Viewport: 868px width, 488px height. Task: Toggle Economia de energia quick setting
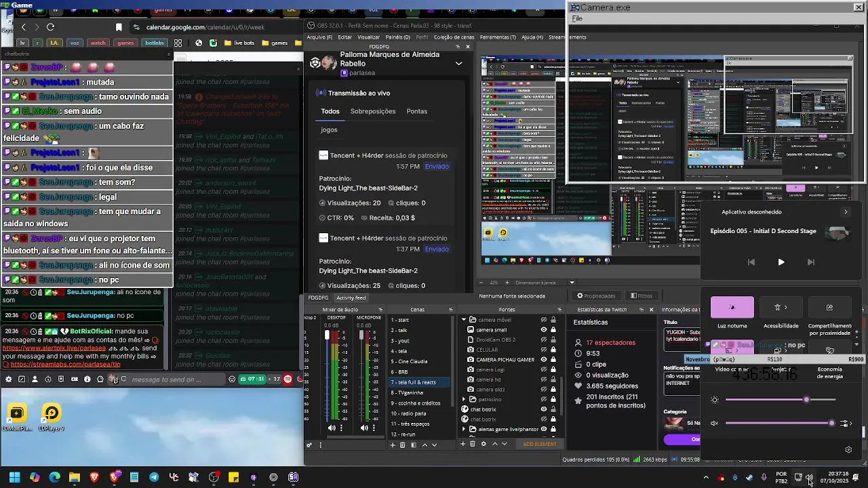pos(829,350)
